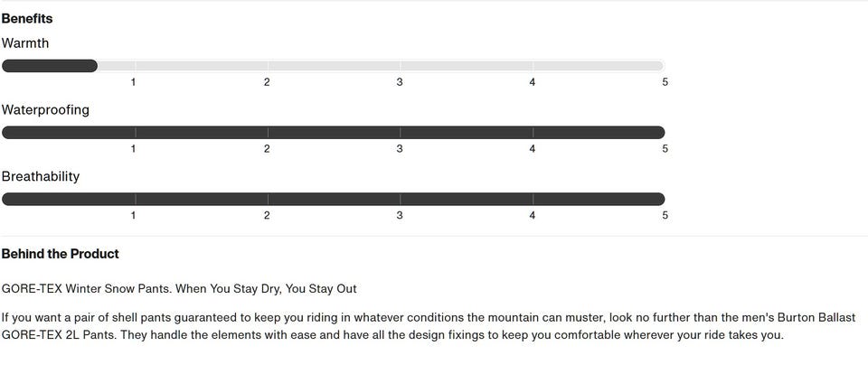Click tick label 3 under Warmth bar
868x365 pixels.
(x=400, y=82)
